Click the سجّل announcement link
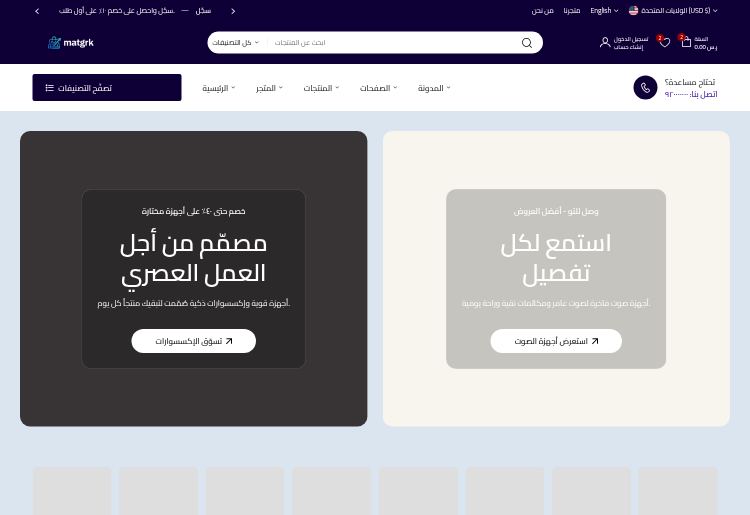Screen dimensions: 750x515 pos(203,11)
